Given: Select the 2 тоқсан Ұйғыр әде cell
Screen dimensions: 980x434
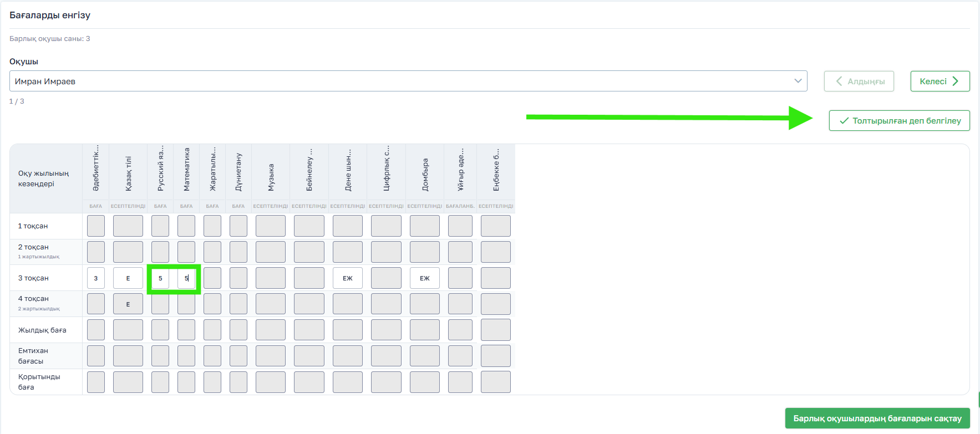Looking at the screenshot, I should [x=460, y=252].
